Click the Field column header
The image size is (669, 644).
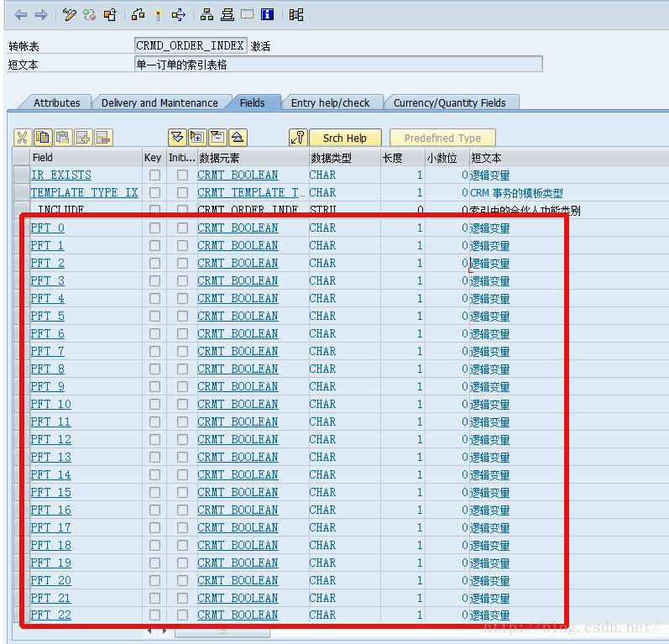tap(86, 158)
